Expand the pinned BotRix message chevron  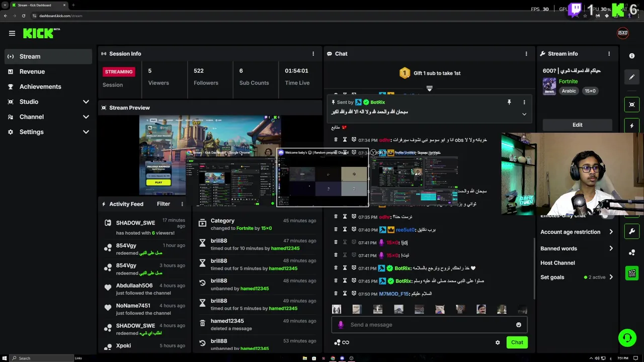[524, 114]
